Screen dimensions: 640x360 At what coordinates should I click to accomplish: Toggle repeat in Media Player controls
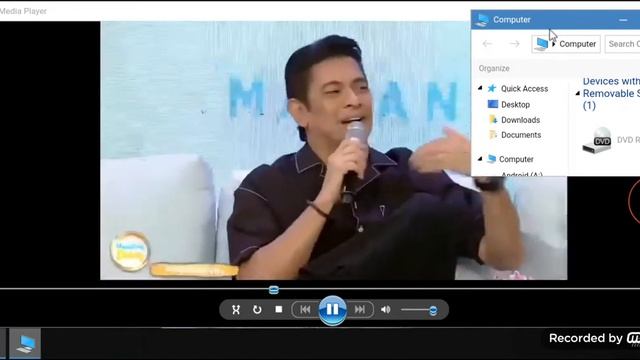257,309
